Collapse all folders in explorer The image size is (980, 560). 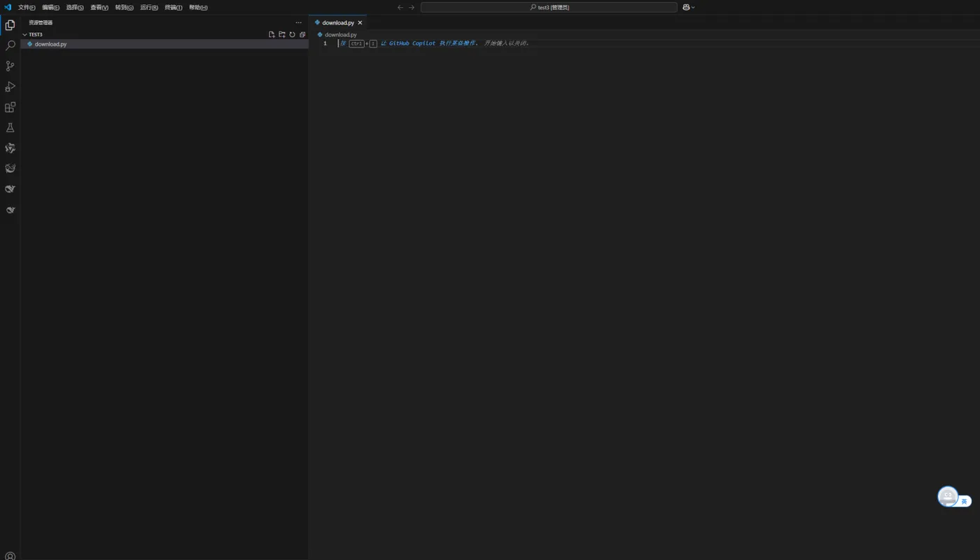302,34
